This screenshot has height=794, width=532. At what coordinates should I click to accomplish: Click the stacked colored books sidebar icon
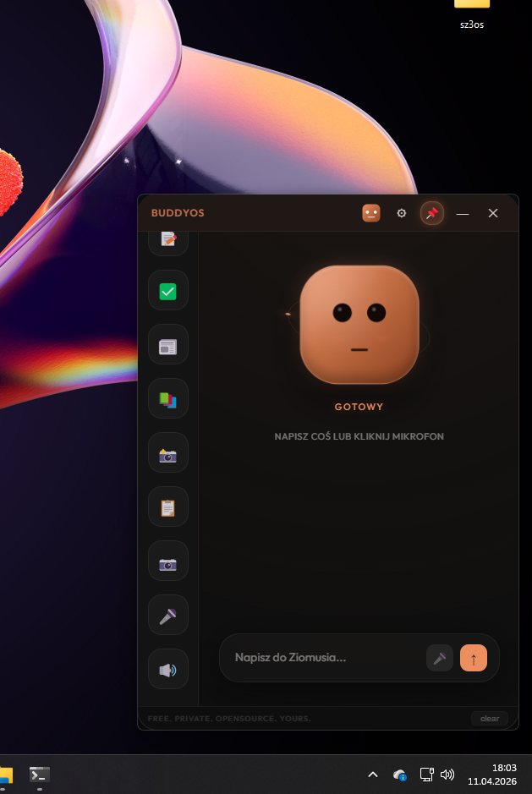(x=167, y=399)
